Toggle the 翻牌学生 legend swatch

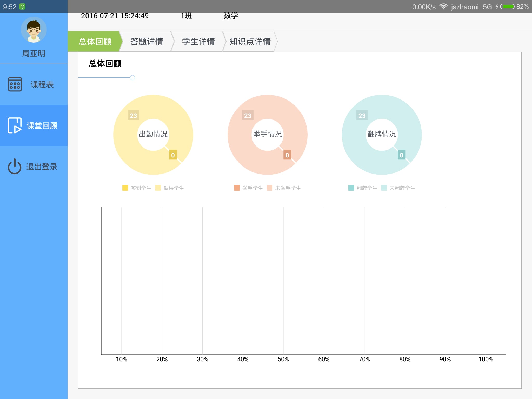[x=351, y=188]
